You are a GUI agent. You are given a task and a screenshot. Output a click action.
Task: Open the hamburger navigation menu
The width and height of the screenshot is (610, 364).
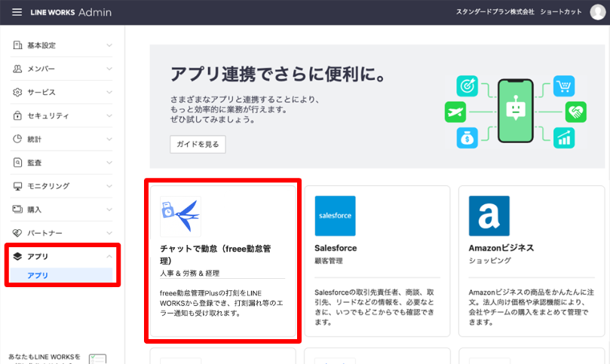click(17, 12)
